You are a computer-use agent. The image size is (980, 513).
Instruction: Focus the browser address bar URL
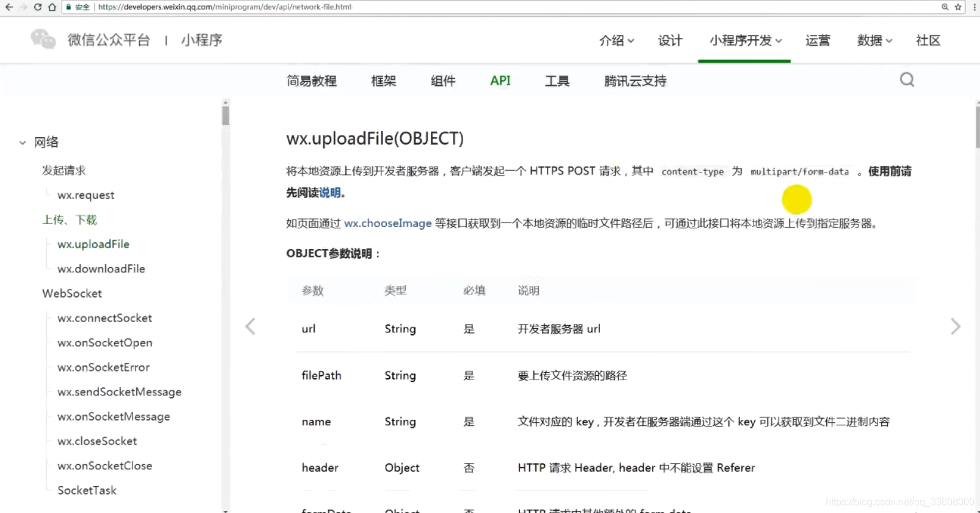[x=225, y=7]
